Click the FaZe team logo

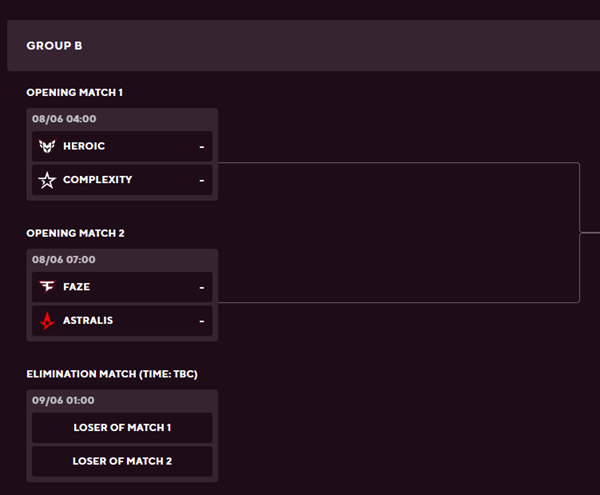(x=47, y=286)
